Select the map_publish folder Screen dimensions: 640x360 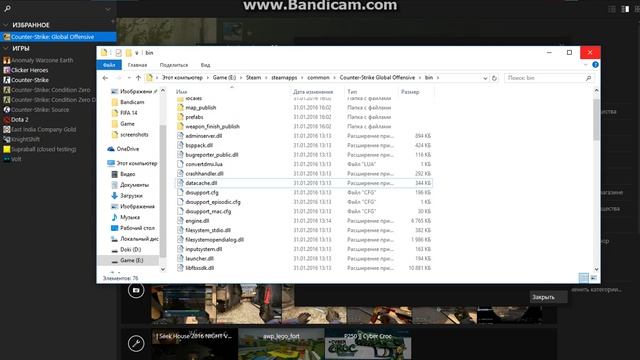(x=200, y=108)
